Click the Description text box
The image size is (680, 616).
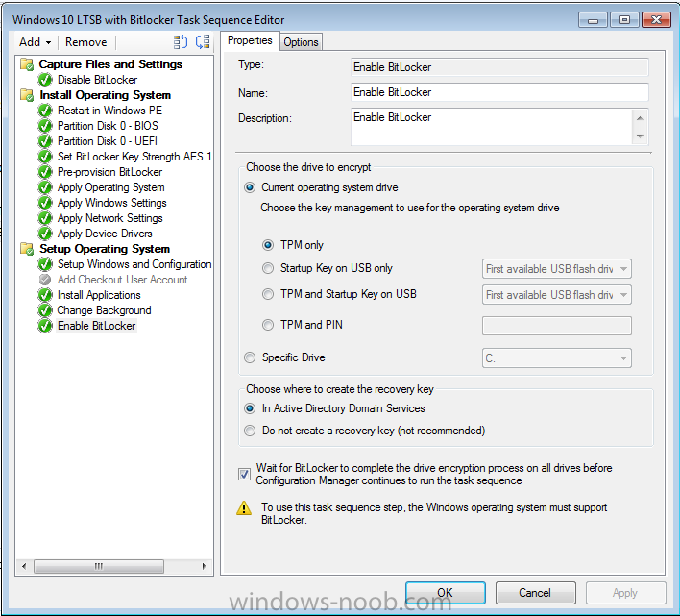(x=492, y=127)
